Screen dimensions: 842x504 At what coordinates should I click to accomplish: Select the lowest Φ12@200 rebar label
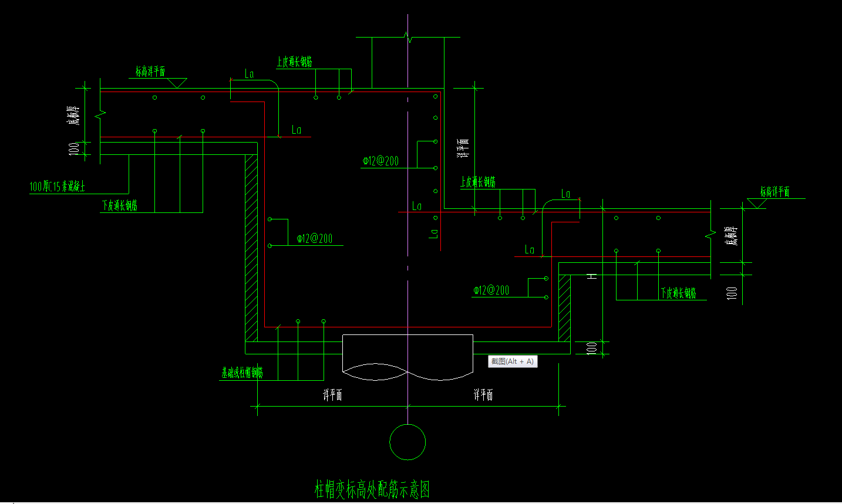491,290
